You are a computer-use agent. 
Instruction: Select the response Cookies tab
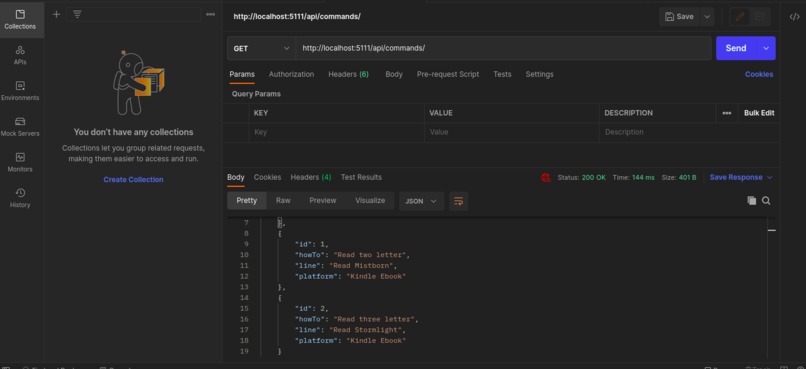267,177
